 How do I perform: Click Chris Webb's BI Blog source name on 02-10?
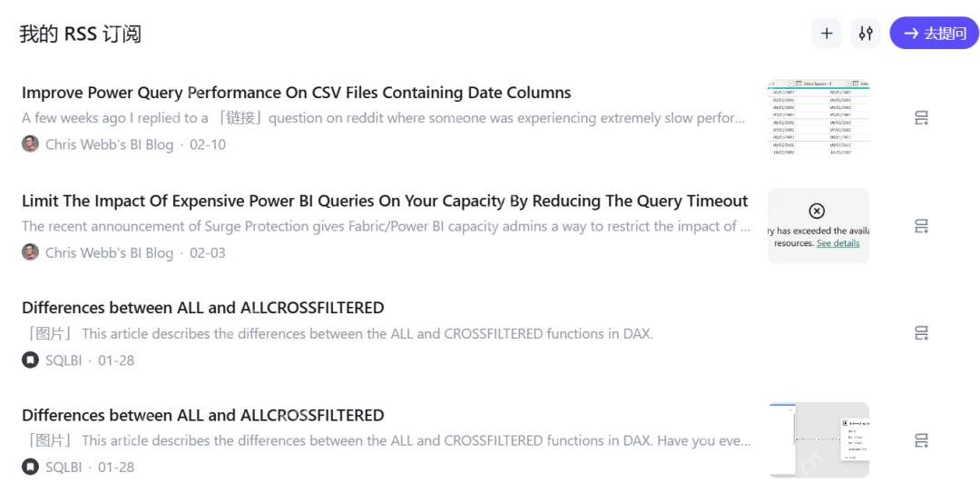110,144
